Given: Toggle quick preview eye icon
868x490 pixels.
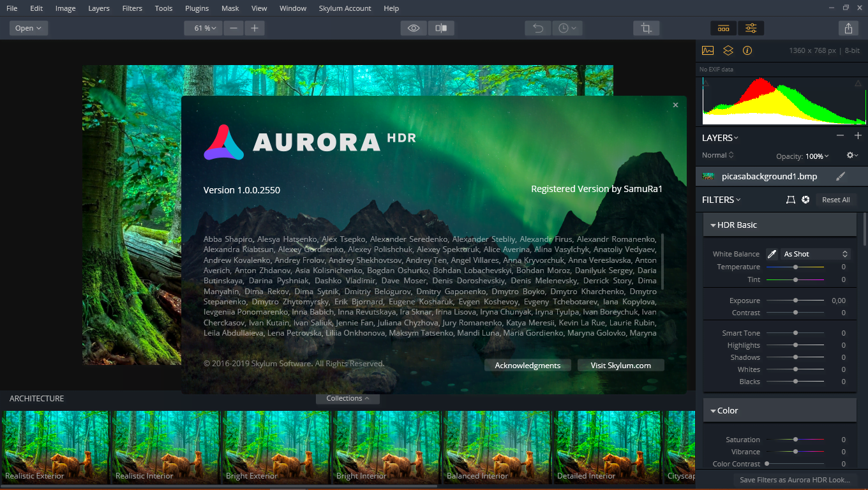Looking at the screenshot, I should click(x=414, y=28).
